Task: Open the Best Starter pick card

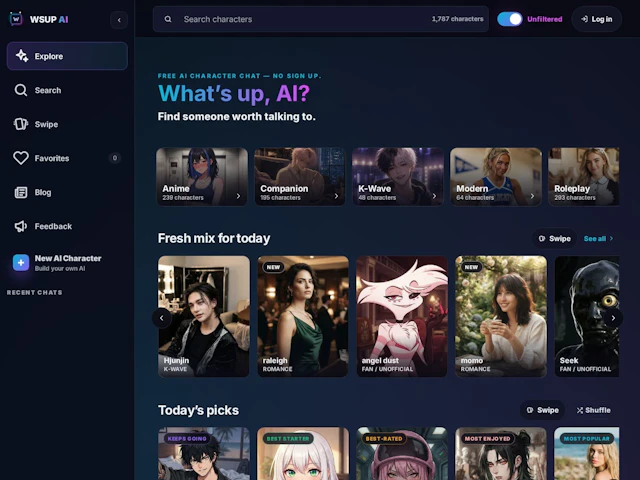Action: pos(303,453)
